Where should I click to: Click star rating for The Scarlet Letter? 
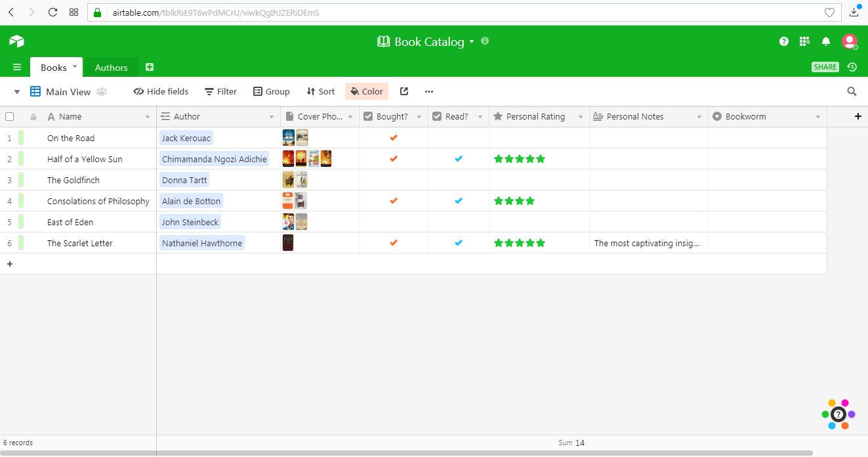520,243
